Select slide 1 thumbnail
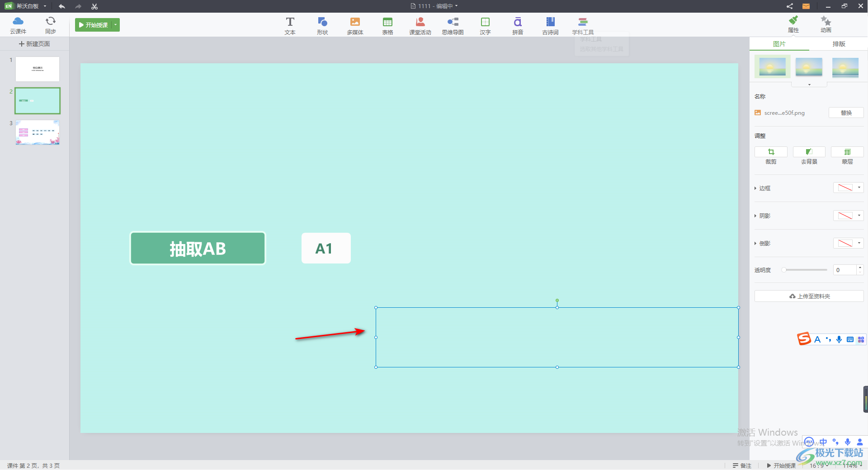This screenshot has width=868, height=470. pyautogui.click(x=38, y=69)
